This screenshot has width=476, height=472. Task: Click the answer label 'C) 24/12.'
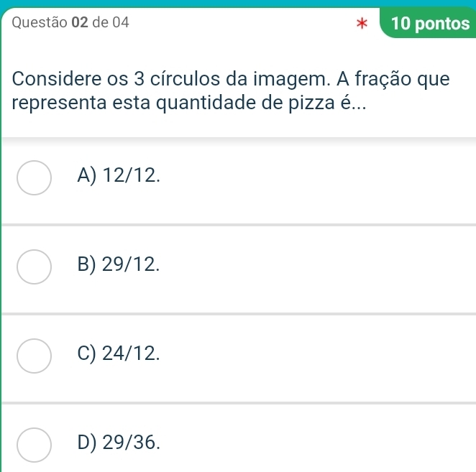(x=121, y=353)
